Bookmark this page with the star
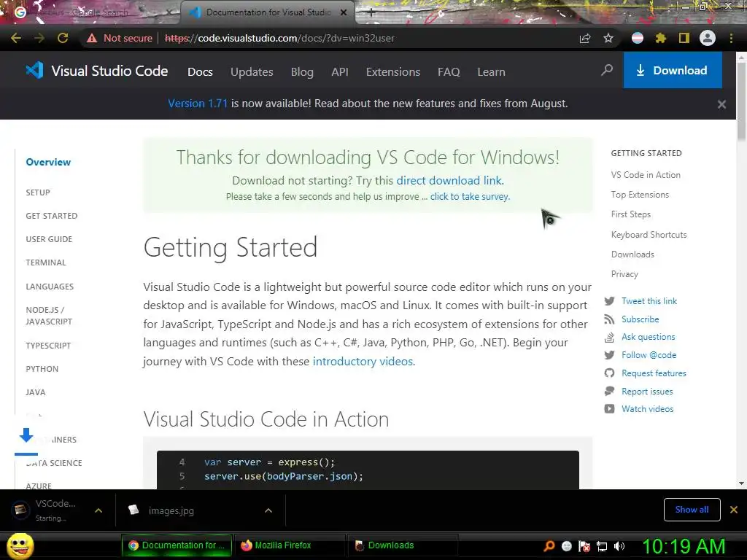Screen dimensions: 747x560 608,38
